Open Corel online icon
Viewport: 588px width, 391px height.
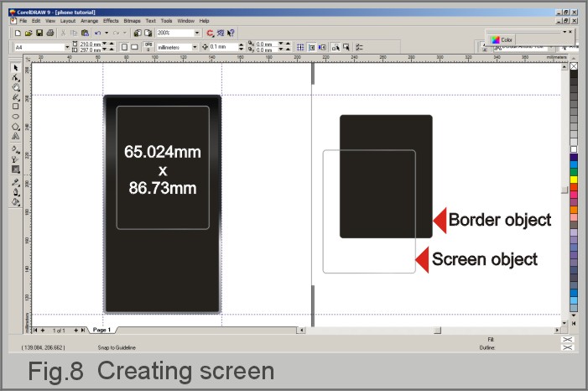click(x=221, y=33)
